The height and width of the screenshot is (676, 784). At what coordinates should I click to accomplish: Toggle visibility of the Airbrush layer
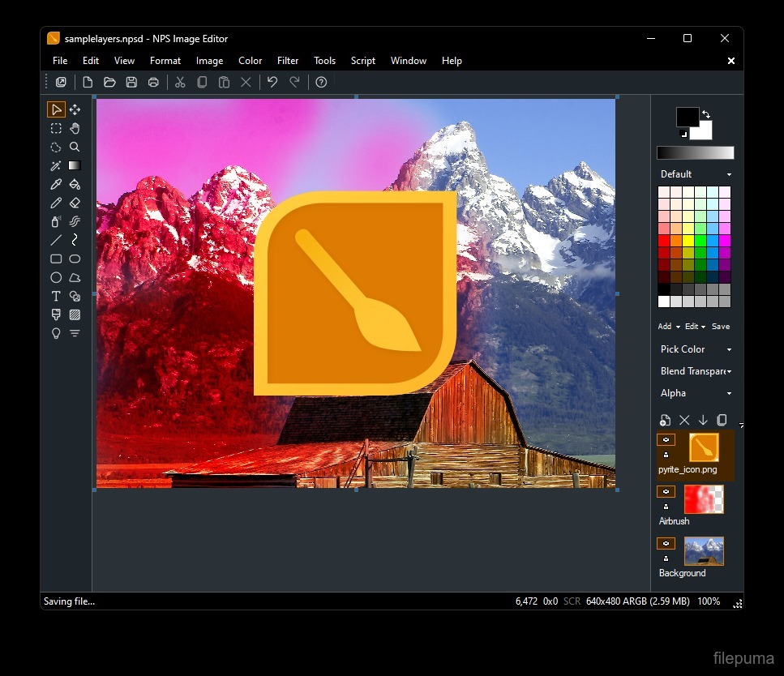(666, 492)
